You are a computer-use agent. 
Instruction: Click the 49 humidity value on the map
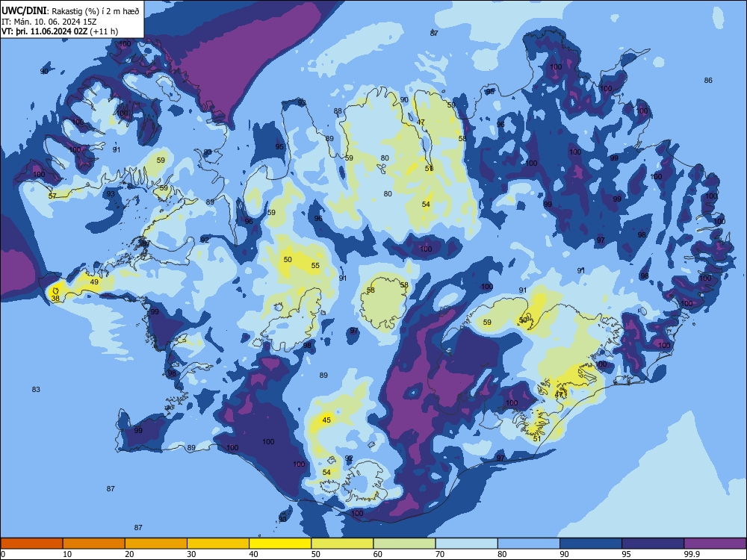[94, 282]
